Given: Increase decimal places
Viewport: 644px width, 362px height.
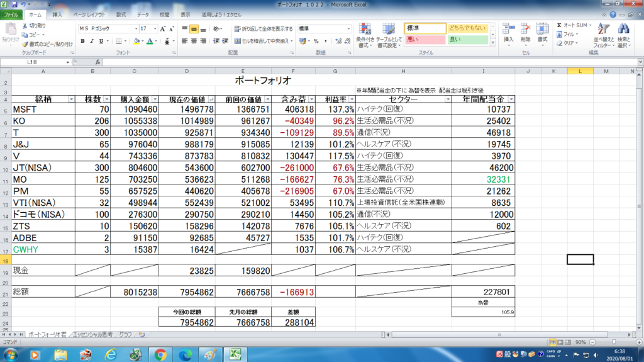Looking at the screenshot, I should pyautogui.click(x=338, y=41).
